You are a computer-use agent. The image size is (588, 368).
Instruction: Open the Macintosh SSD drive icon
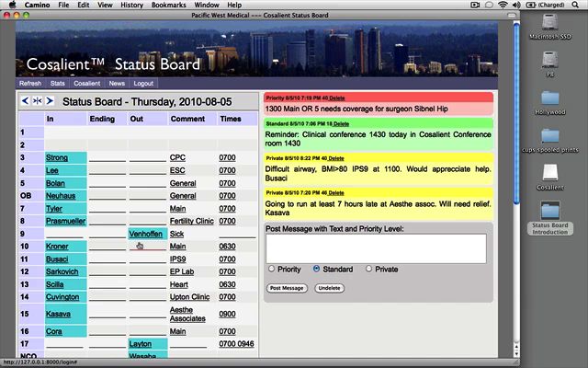549,27
